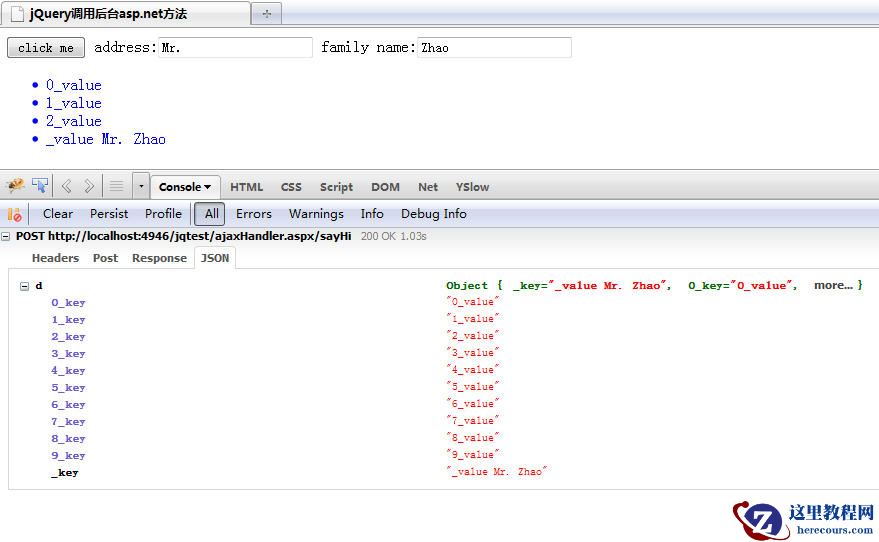Image resolution: width=879 pixels, height=542 pixels.
Task: Select the 2_key property row
Action: point(68,336)
